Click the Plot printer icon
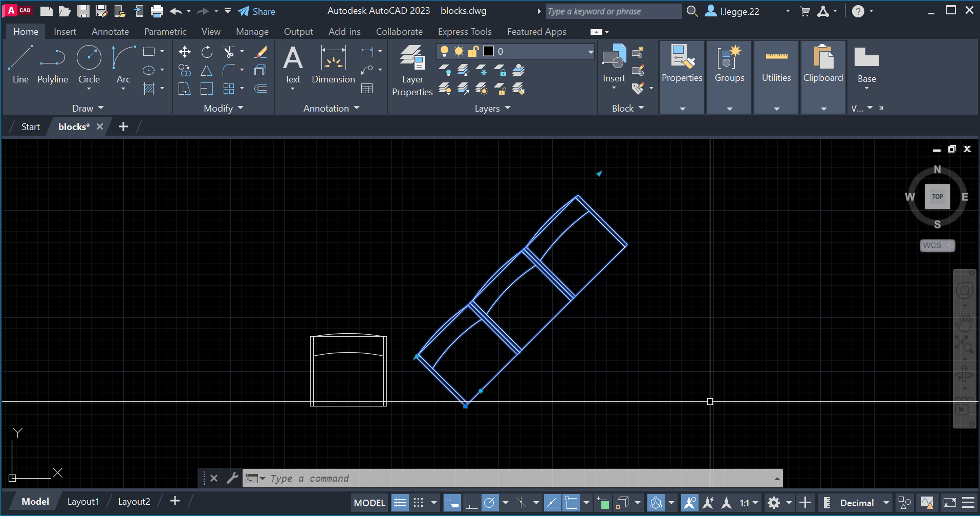 (x=157, y=11)
